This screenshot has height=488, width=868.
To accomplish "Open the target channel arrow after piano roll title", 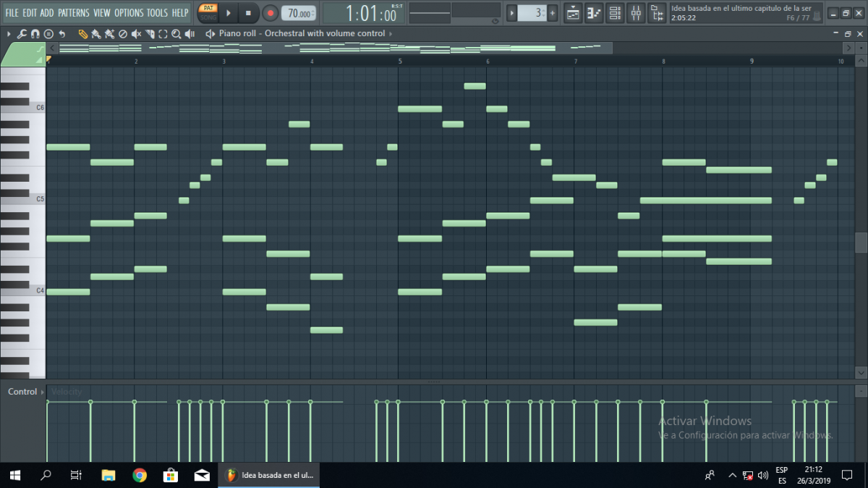I will click(x=391, y=34).
